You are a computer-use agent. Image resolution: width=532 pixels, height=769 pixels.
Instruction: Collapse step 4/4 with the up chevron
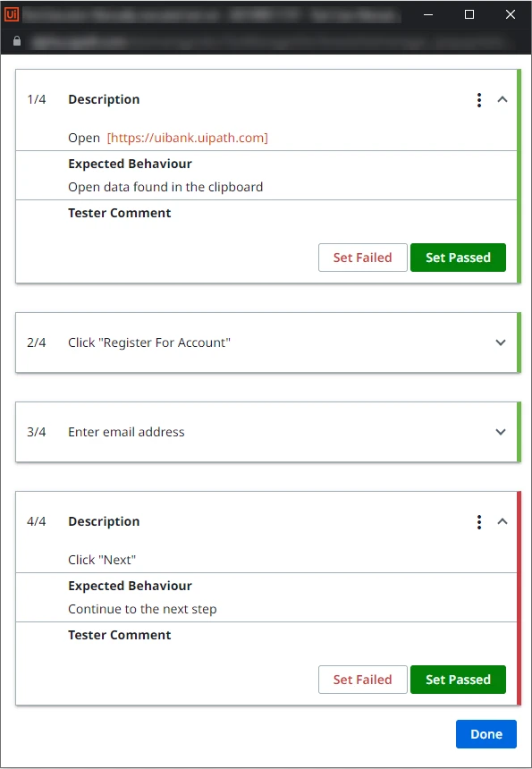(502, 522)
